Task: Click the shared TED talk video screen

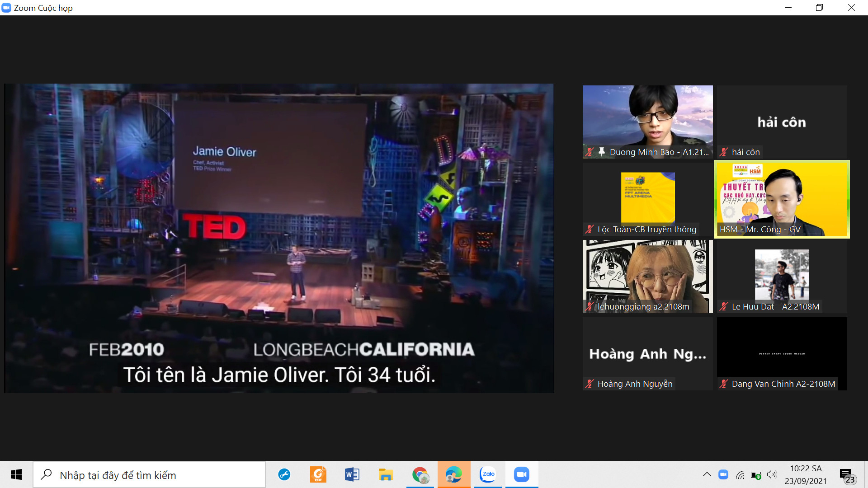Action: coord(279,238)
